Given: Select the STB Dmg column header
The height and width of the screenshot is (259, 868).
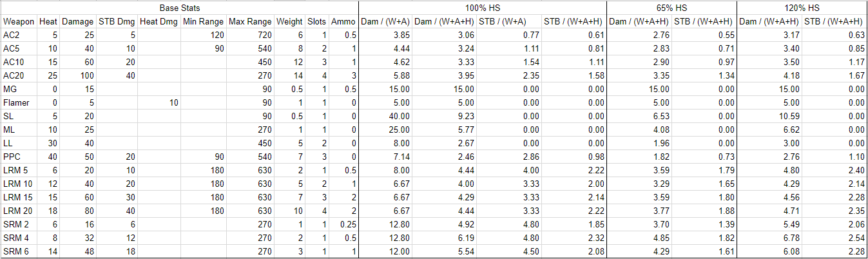Looking at the screenshot, I should [117, 21].
